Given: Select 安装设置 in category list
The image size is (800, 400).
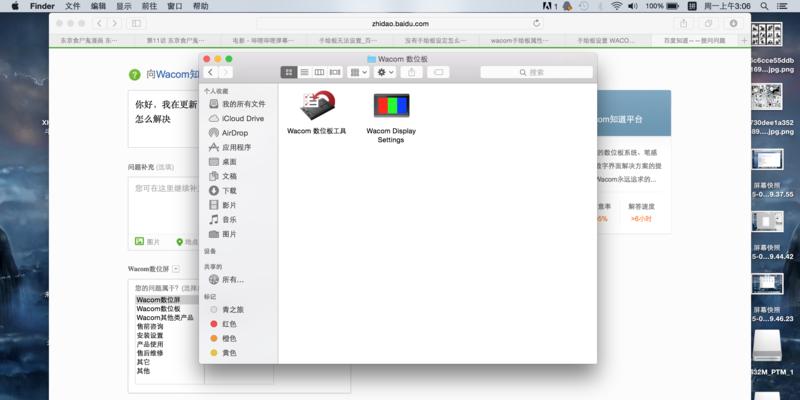Looking at the screenshot, I should pos(150,335).
